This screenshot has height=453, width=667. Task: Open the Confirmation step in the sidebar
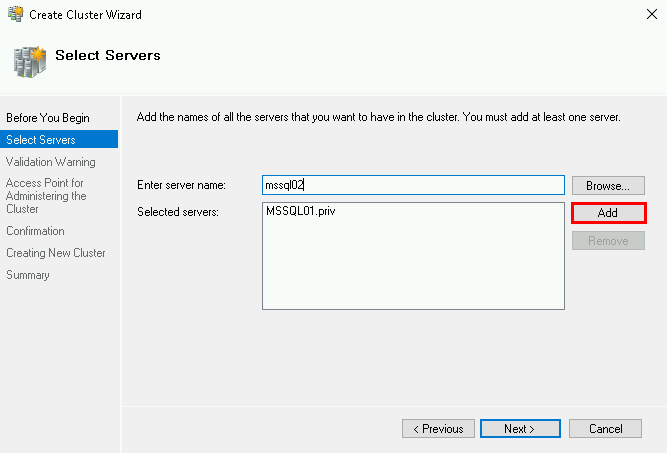click(35, 231)
